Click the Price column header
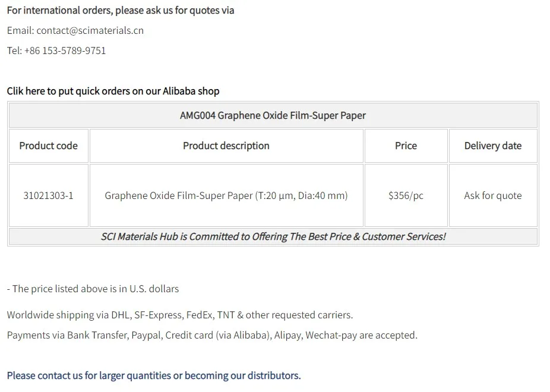The width and height of the screenshot is (550, 392). click(x=406, y=146)
